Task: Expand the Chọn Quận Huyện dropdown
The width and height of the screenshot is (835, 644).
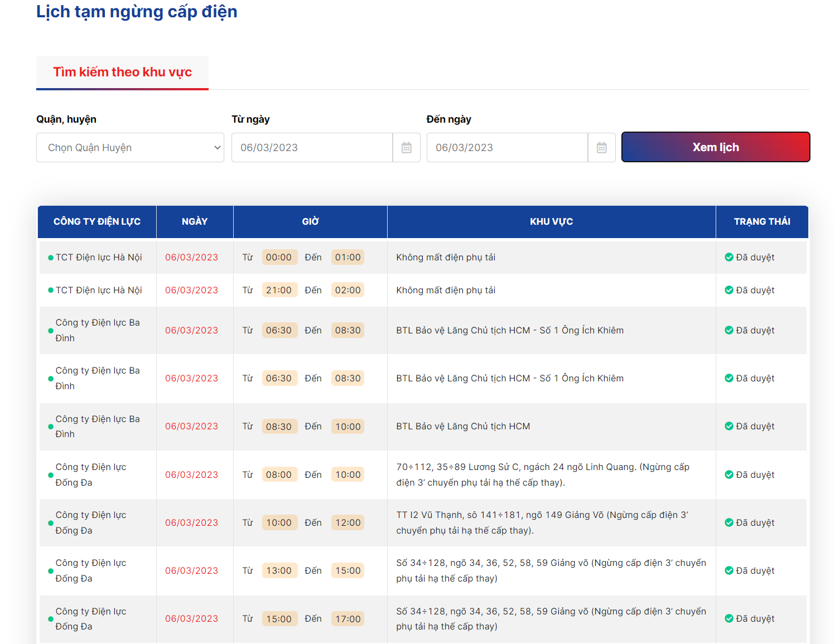Action: coord(130,148)
